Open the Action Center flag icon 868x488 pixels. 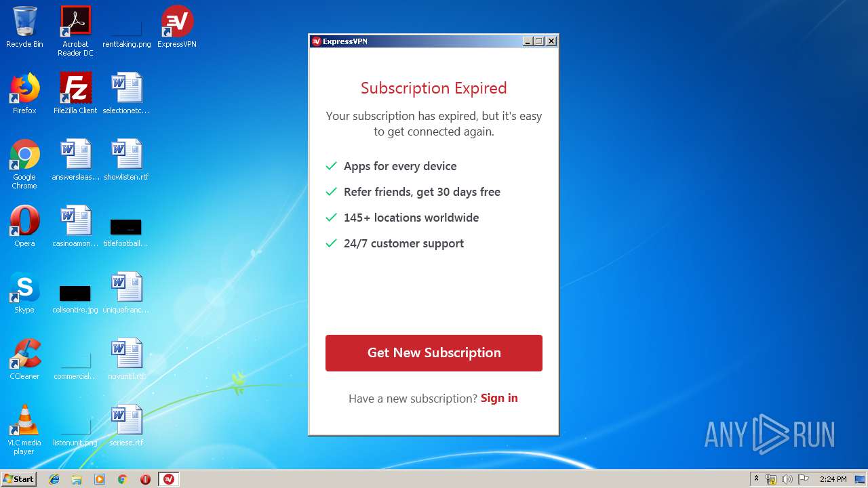click(804, 479)
